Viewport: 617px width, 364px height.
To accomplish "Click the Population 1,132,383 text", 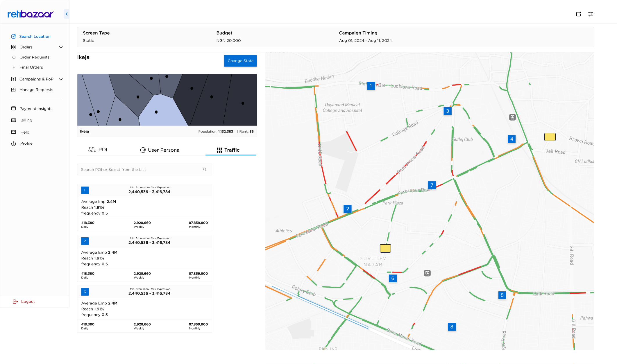I will point(216,132).
